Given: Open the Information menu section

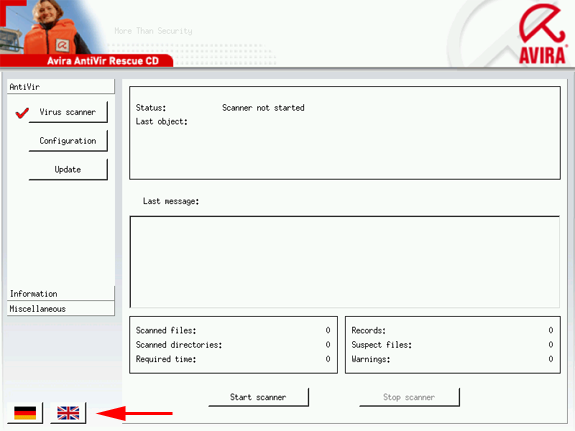Looking at the screenshot, I should pos(61,294).
